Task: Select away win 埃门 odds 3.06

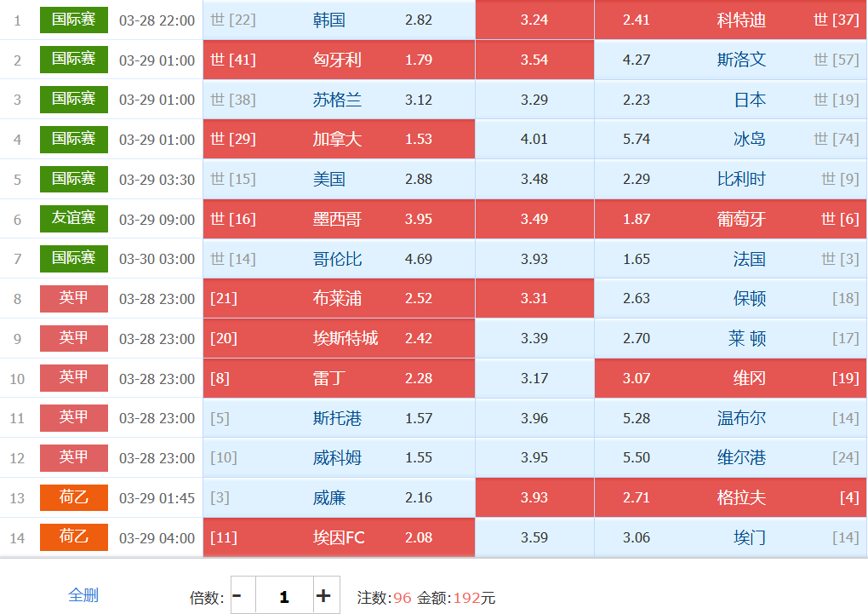Action: (x=730, y=537)
